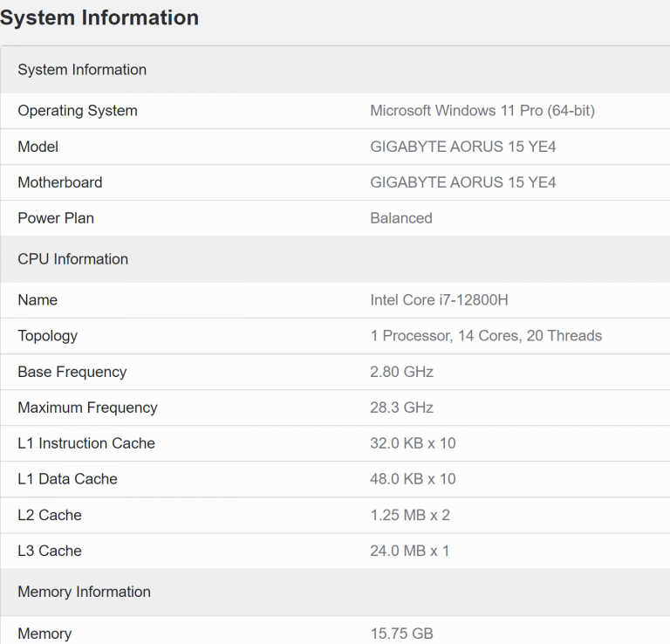Select the '32.0 KB x 10' value
This screenshot has width=670, height=644.
tap(413, 443)
